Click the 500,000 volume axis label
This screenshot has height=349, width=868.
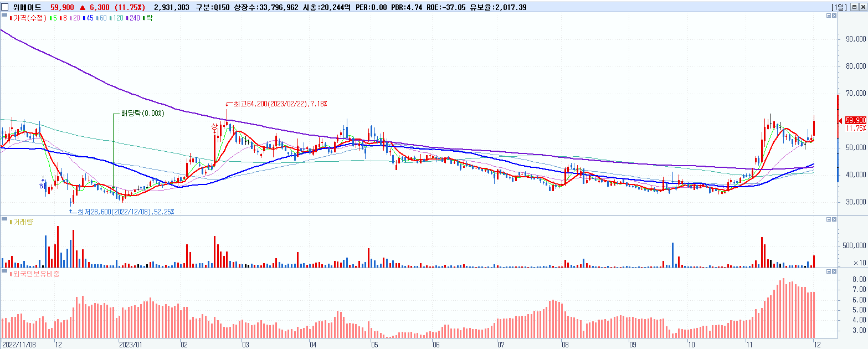[x=854, y=245]
